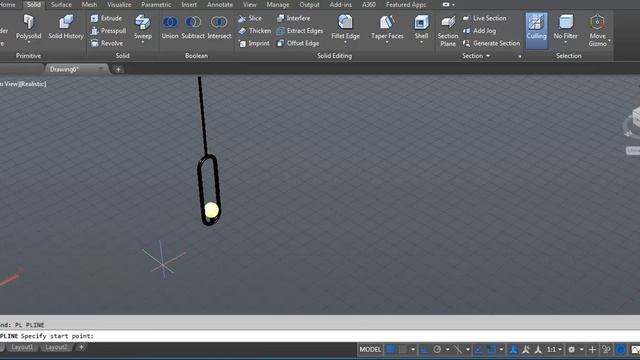Click Generate Section
640x360 pixels.
point(491,43)
